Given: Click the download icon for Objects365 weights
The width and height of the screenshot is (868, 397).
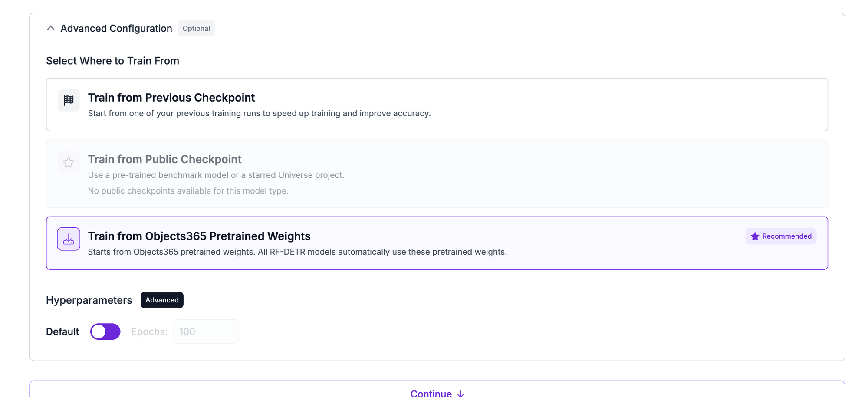Looking at the screenshot, I should coord(69,239).
